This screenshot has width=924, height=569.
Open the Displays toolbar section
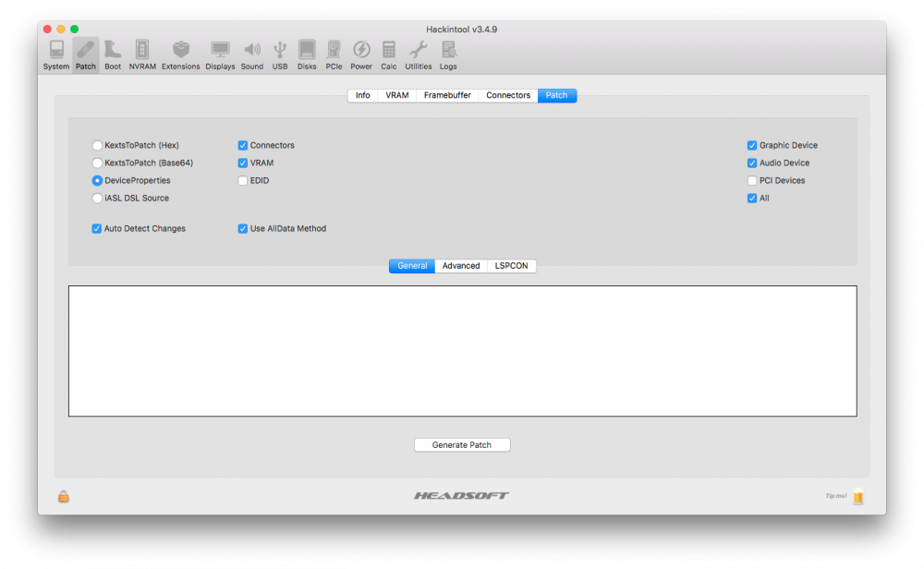pyautogui.click(x=220, y=55)
